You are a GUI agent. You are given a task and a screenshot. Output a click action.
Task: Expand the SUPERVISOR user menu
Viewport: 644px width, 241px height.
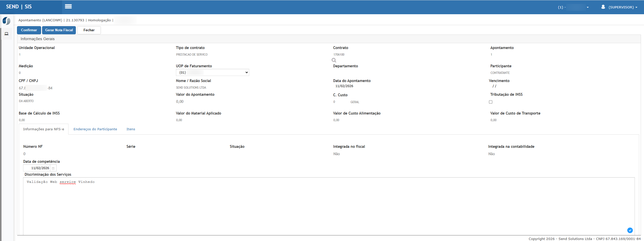coord(619,7)
